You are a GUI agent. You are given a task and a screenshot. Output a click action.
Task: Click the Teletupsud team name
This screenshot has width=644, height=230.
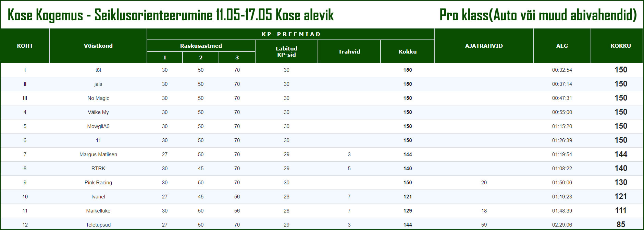[x=98, y=225]
